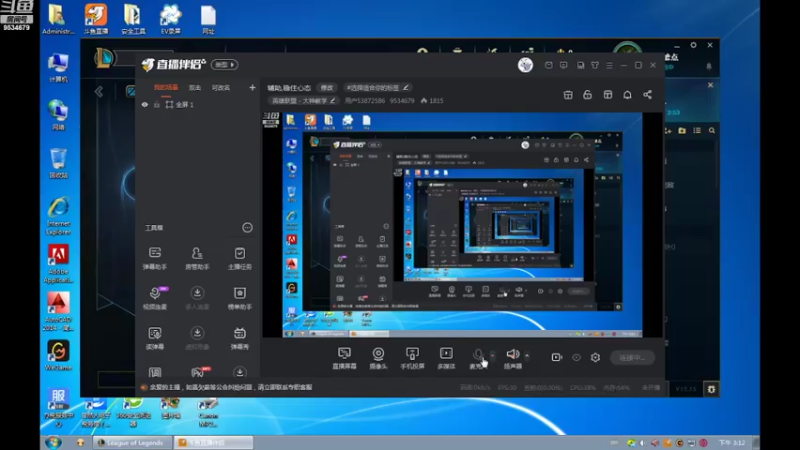Screen dimensions: 800x450
Task: Click the share icon in top-right toolbar
Action: (647, 95)
